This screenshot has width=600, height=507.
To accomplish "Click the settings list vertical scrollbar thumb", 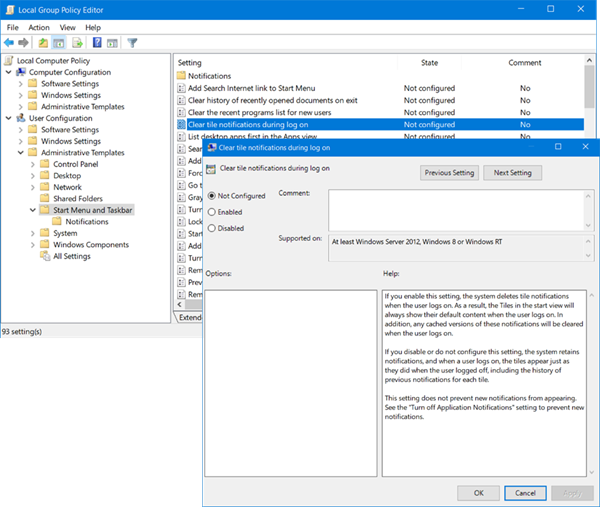I will point(589,87).
